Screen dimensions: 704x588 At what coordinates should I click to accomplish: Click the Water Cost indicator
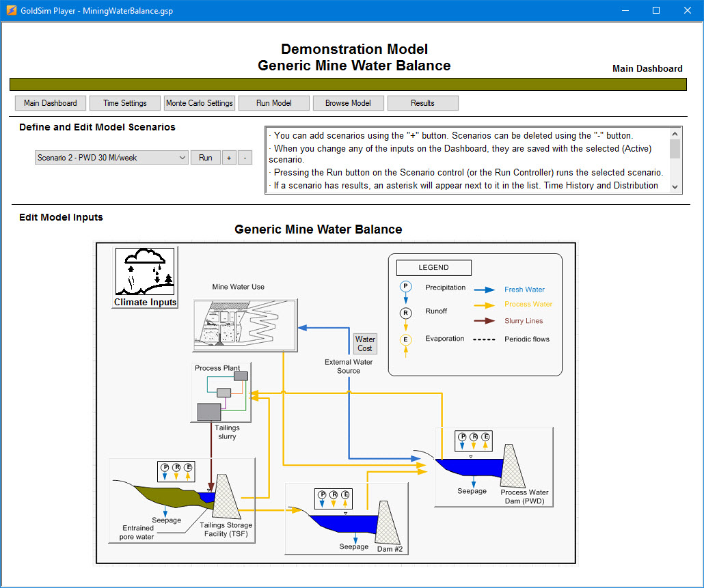click(365, 344)
